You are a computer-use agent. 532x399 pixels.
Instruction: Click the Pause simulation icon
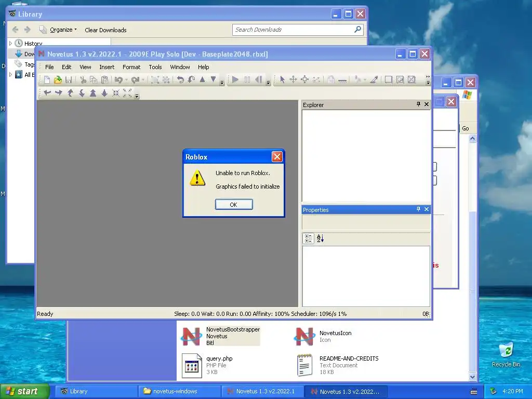point(247,79)
